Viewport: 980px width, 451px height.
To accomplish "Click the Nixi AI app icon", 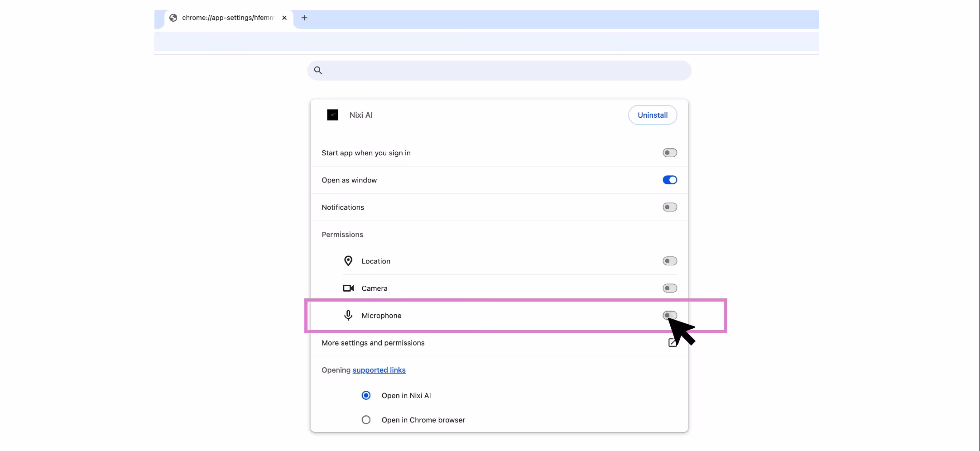I will [332, 115].
